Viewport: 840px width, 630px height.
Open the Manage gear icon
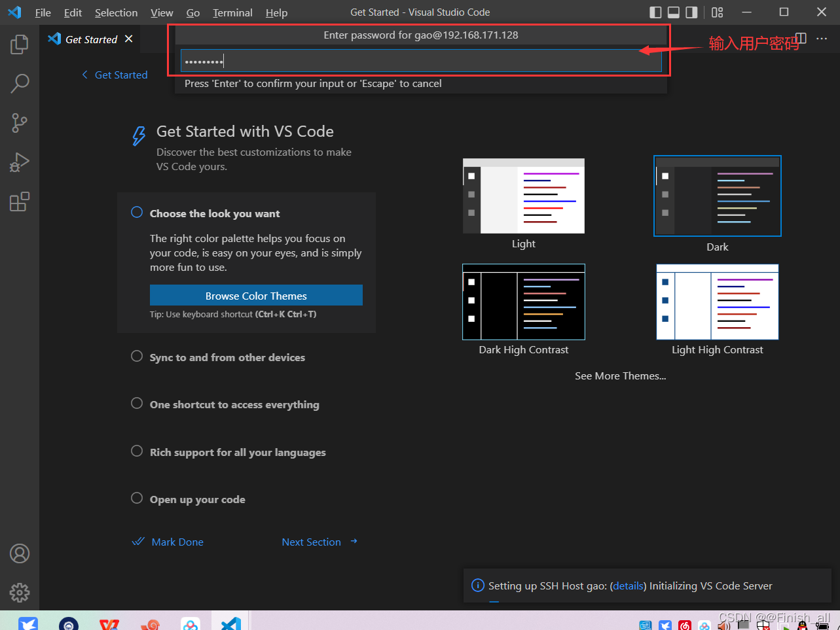pos(20,593)
